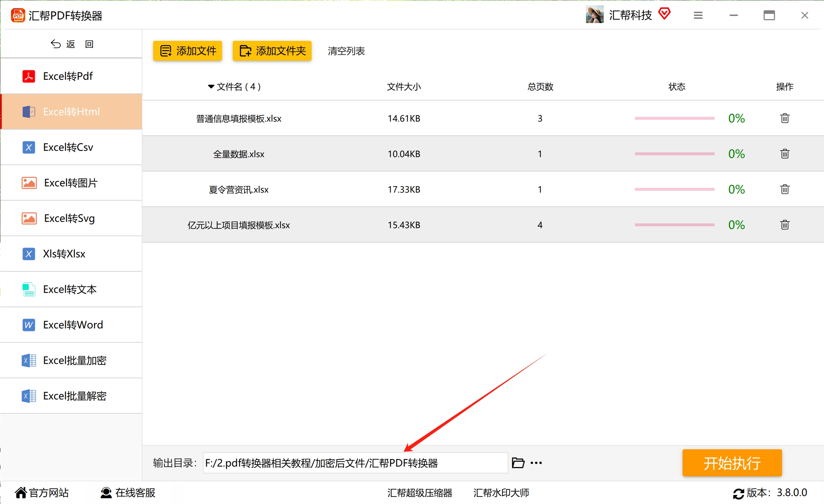Image resolution: width=824 pixels, height=504 pixels.
Task: Go to Excel转Word conversion
Action: [x=71, y=325]
